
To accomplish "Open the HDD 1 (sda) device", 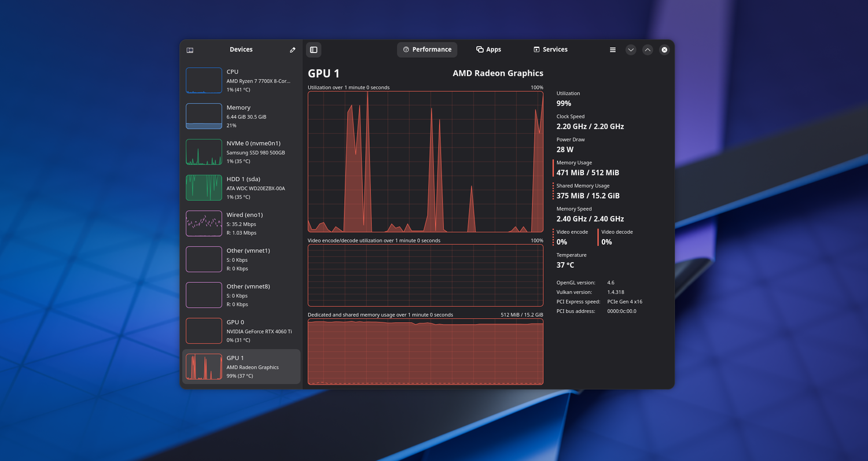I will (x=241, y=188).
